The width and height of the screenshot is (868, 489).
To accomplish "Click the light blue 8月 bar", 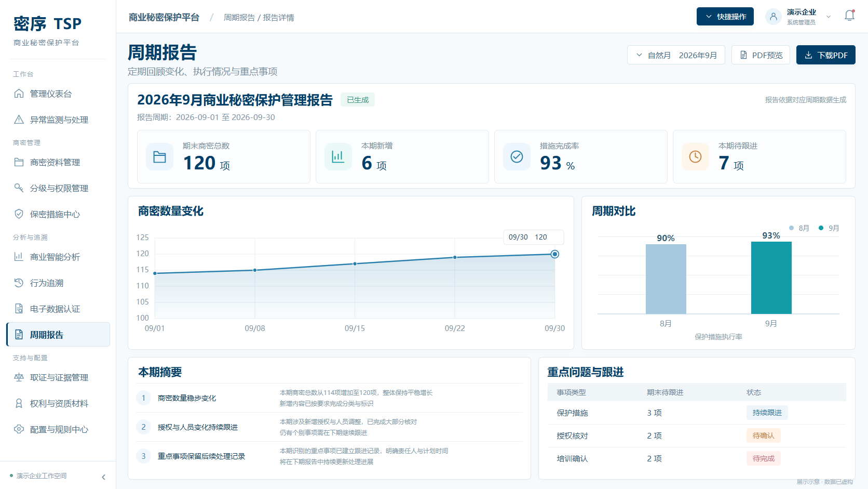I will click(666, 279).
